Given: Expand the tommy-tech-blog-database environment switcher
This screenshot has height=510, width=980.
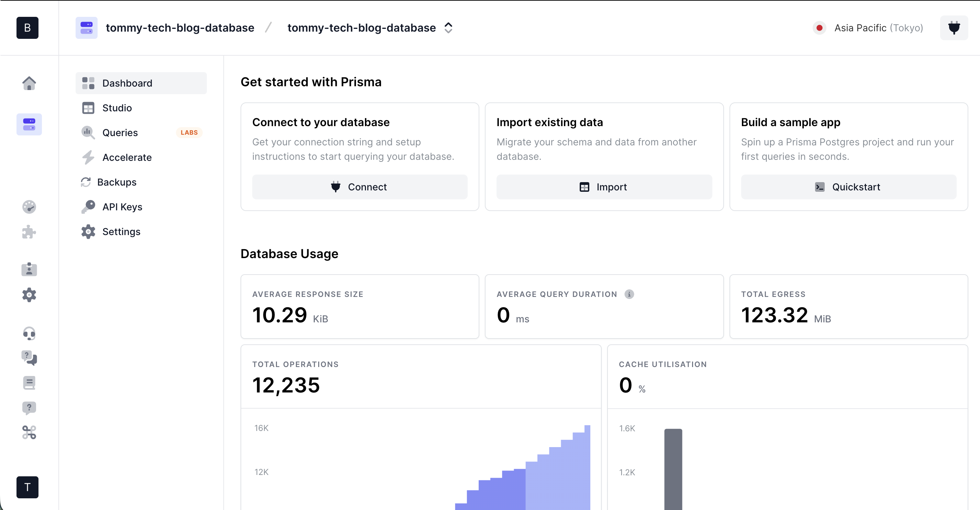Looking at the screenshot, I should [x=448, y=28].
